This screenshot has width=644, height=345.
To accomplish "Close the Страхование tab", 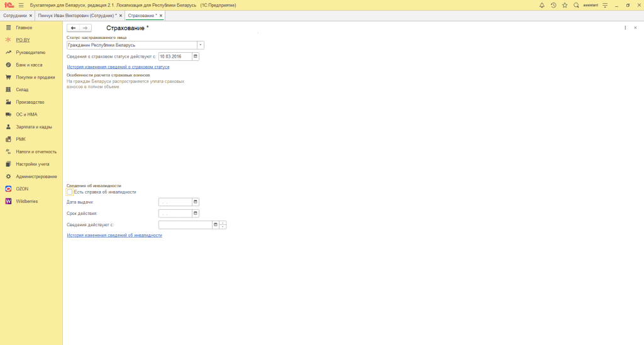I will point(161,16).
